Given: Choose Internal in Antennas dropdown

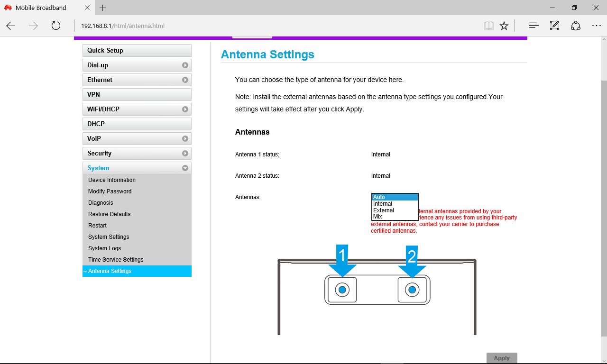Looking at the screenshot, I should (x=395, y=204).
